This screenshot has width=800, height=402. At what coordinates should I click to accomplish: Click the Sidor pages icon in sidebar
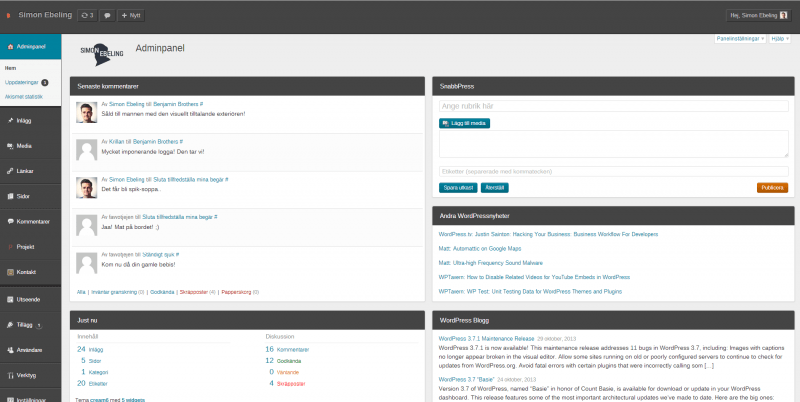click(x=10, y=196)
